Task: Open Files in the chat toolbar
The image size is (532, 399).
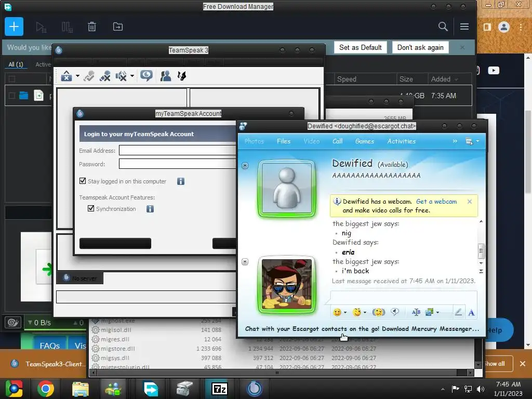Action: [x=284, y=141]
